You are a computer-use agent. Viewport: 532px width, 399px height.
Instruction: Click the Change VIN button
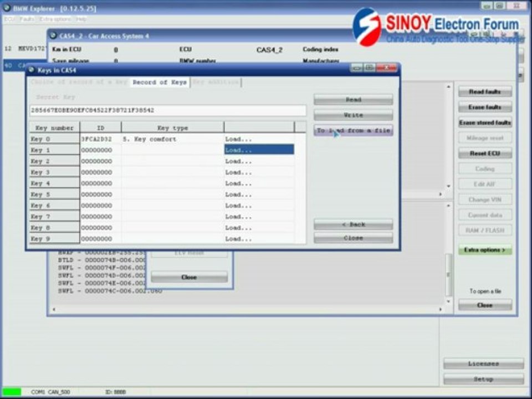point(485,199)
